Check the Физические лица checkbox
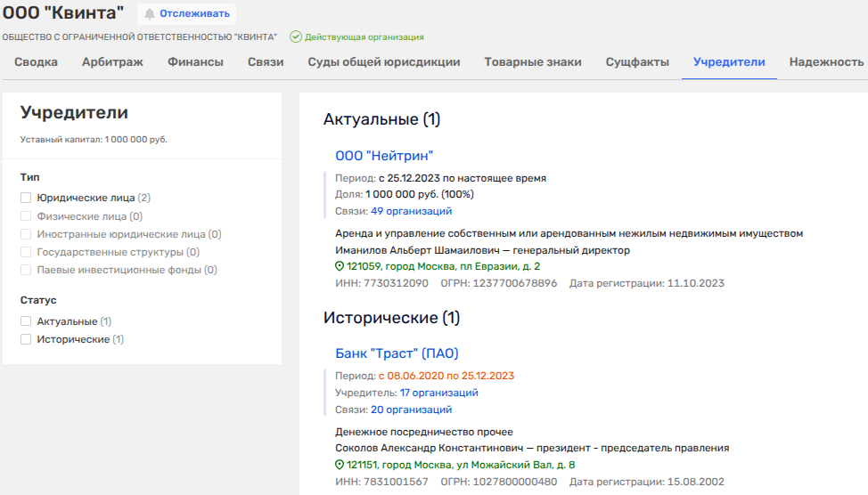The height and width of the screenshot is (495, 868). click(x=26, y=216)
